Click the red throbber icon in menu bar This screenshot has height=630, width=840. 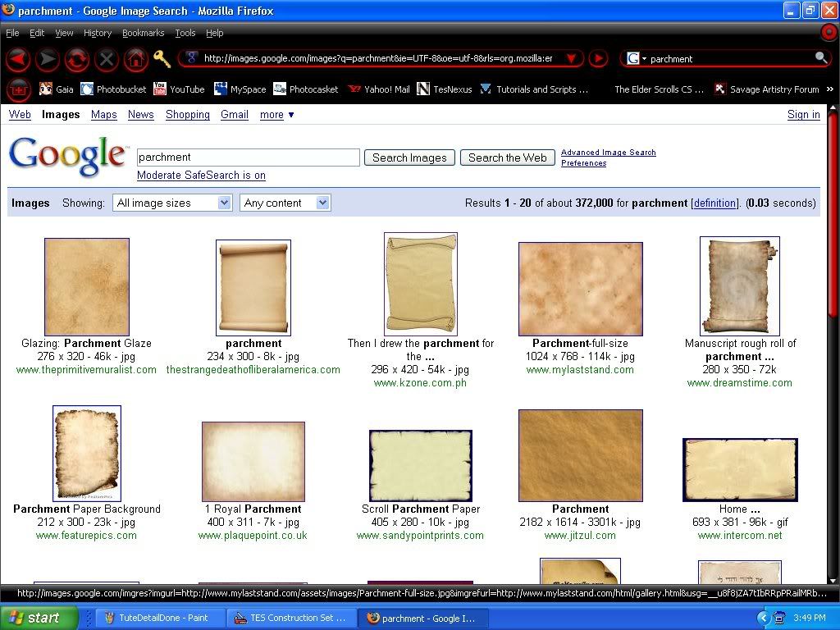[829, 33]
